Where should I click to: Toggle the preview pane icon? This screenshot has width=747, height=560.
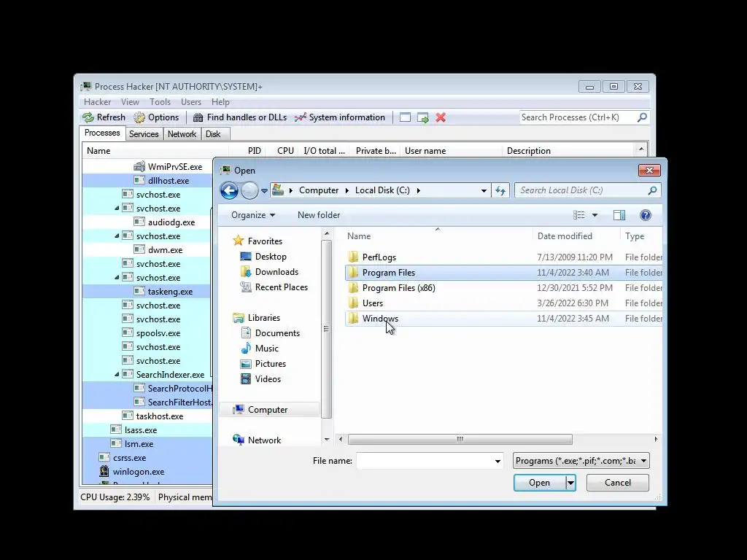(619, 215)
